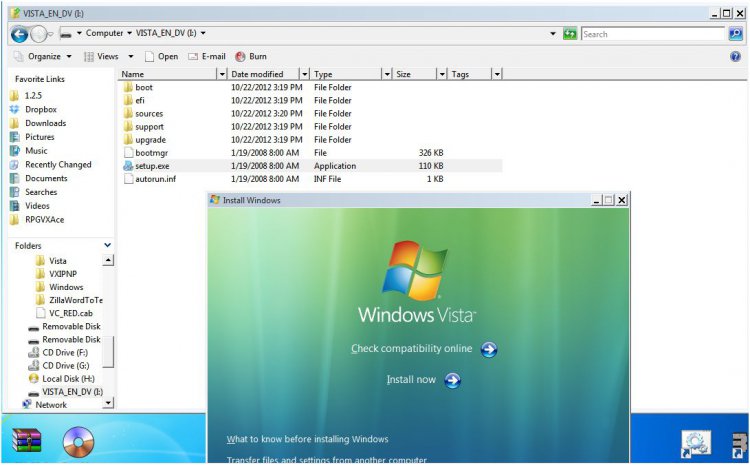This screenshot has width=750, height=465.
Task: Select VXIPNP folder in Folders tree
Action: (x=56, y=274)
